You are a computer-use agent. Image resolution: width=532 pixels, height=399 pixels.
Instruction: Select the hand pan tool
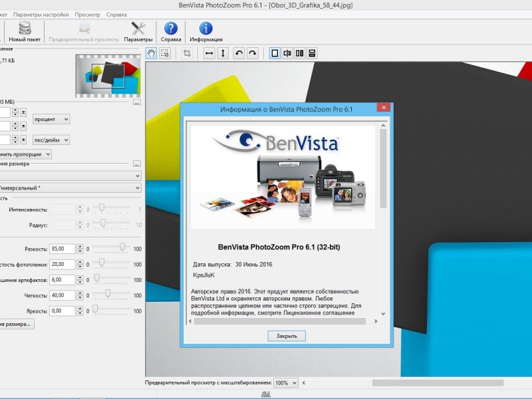152,53
